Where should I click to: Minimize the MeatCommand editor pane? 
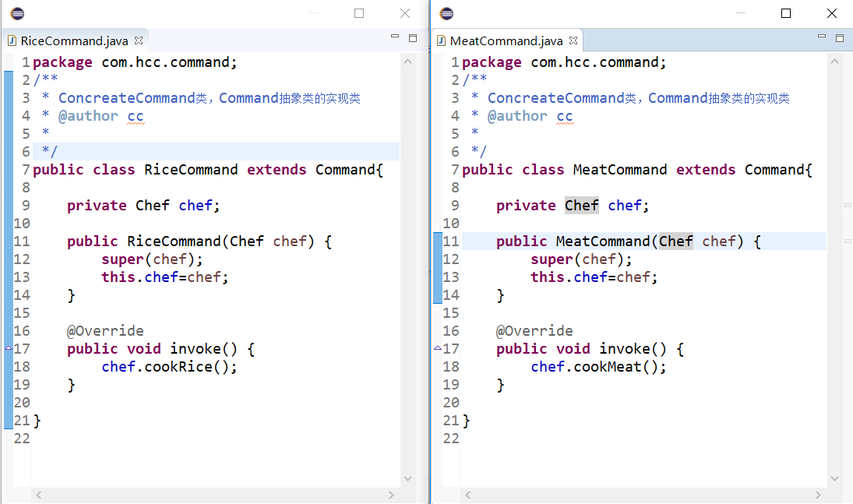(822, 37)
